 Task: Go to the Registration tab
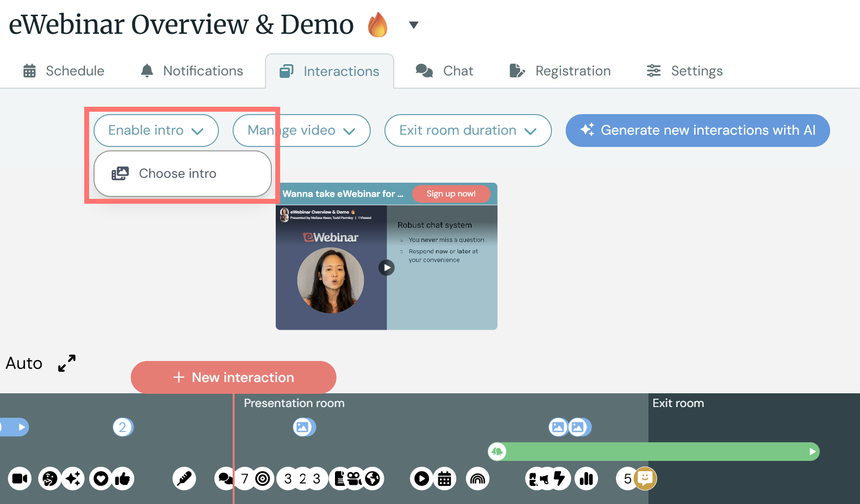pos(560,71)
